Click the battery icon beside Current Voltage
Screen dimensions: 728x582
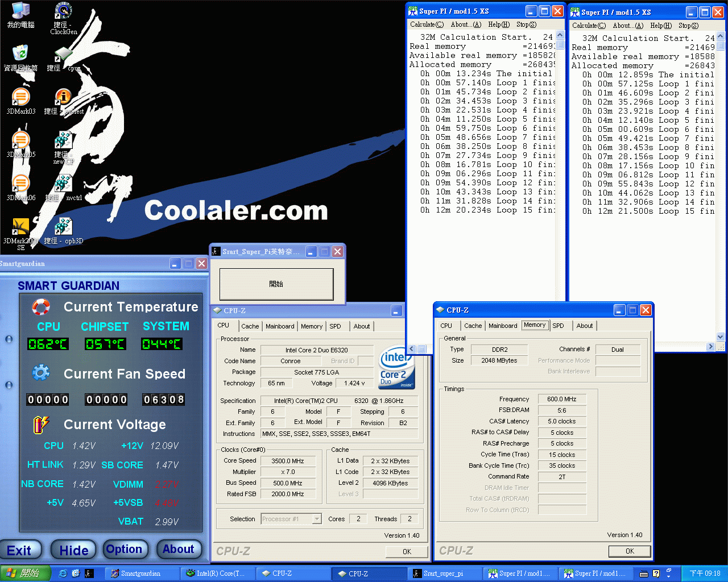point(41,424)
